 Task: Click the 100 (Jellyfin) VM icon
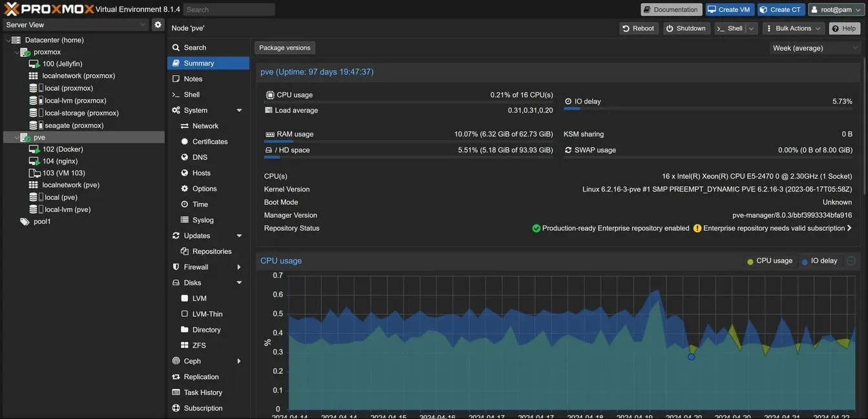click(34, 64)
